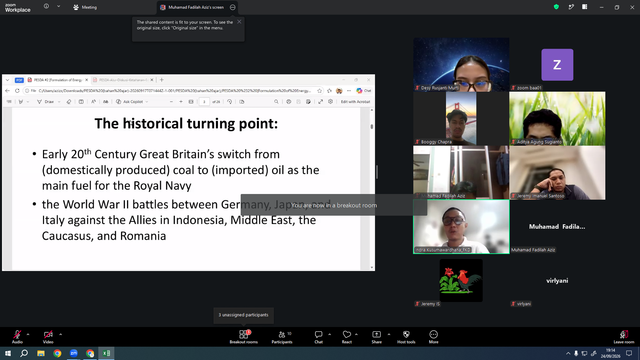This screenshot has height=360, width=640.
Task: Click the meeting info icon
Action: click(x=46, y=6)
